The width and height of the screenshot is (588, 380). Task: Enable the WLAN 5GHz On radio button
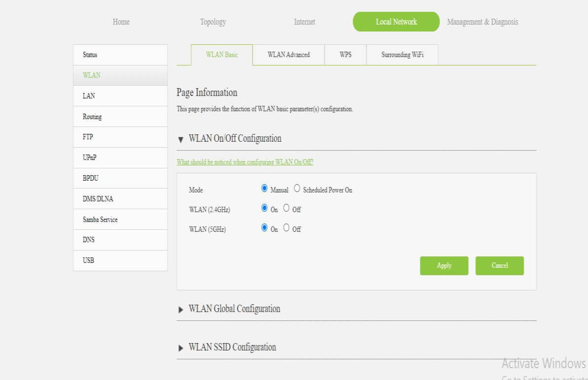(x=265, y=228)
